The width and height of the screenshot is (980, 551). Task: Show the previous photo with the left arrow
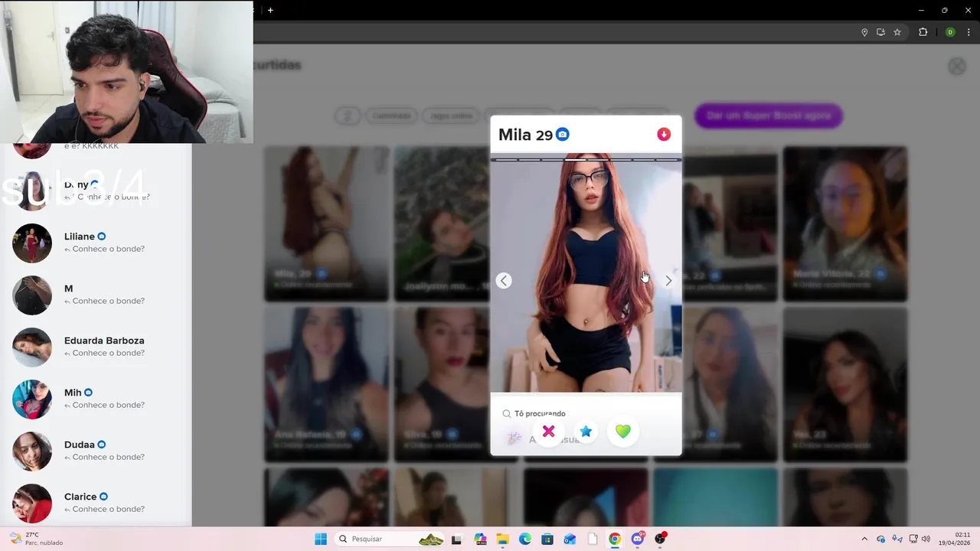[x=503, y=281]
